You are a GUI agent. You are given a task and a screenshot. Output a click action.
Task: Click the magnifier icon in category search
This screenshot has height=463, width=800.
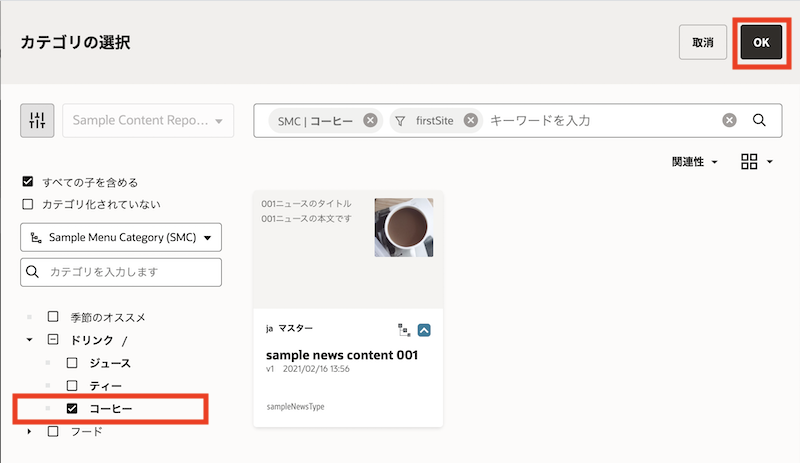(32, 272)
